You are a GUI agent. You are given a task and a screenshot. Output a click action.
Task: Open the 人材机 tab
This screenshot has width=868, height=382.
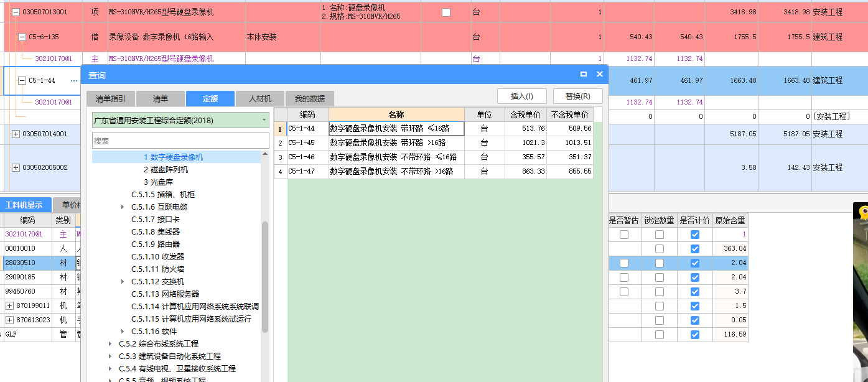point(260,99)
